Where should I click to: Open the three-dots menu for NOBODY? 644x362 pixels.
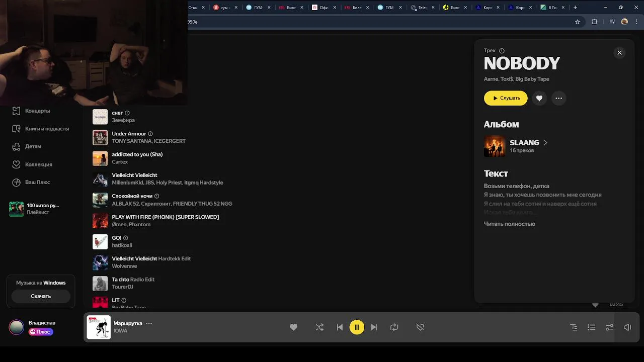pyautogui.click(x=558, y=98)
